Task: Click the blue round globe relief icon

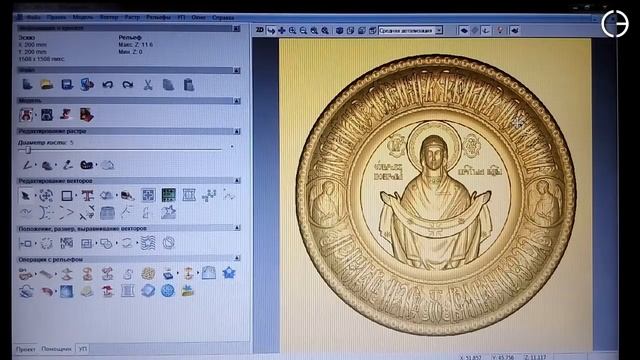Action: click(x=168, y=291)
